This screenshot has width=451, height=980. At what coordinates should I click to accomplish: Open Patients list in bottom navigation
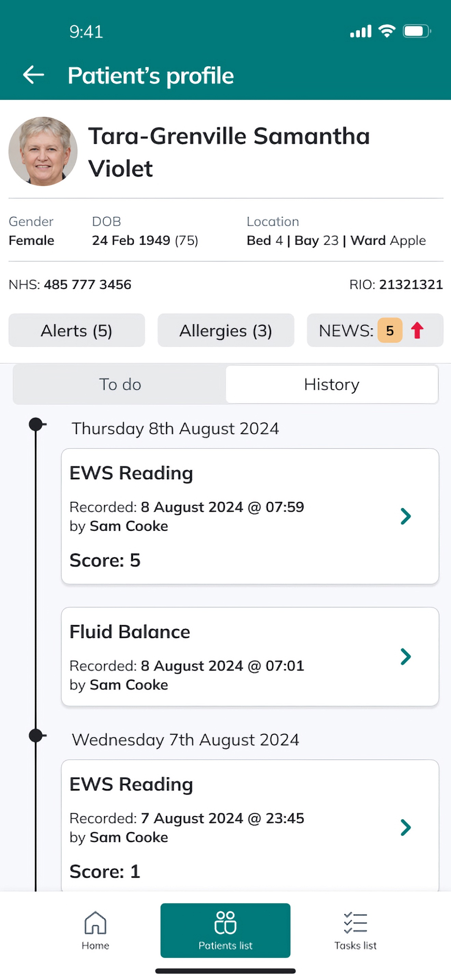pos(225,930)
